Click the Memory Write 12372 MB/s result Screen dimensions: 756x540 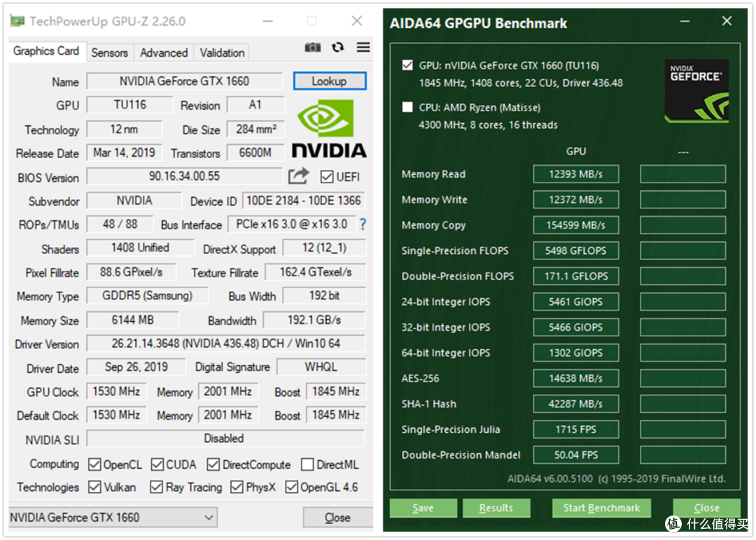(x=575, y=199)
